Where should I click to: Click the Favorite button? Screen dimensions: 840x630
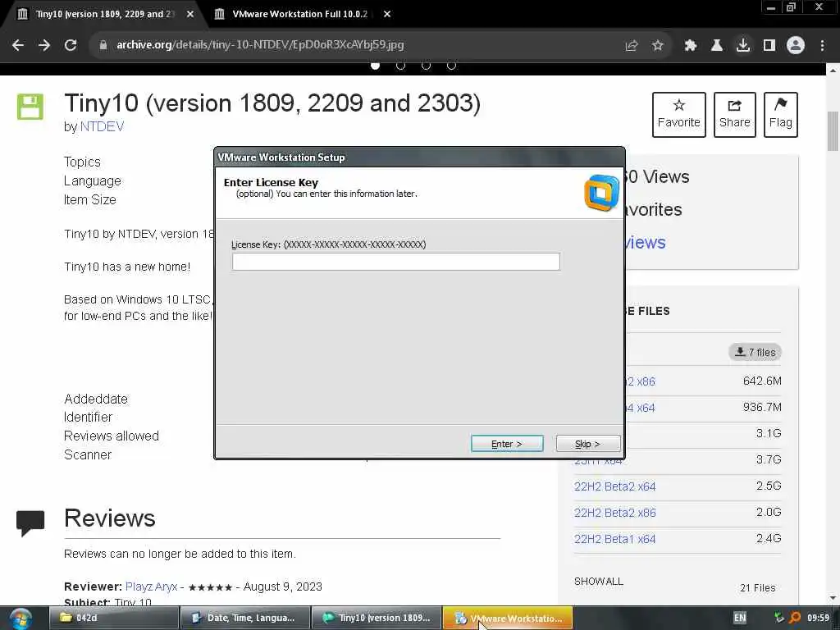pyautogui.click(x=678, y=115)
